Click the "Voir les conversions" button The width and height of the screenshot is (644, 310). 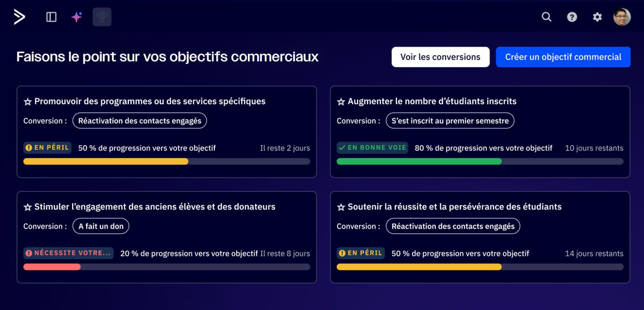pos(440,57)
